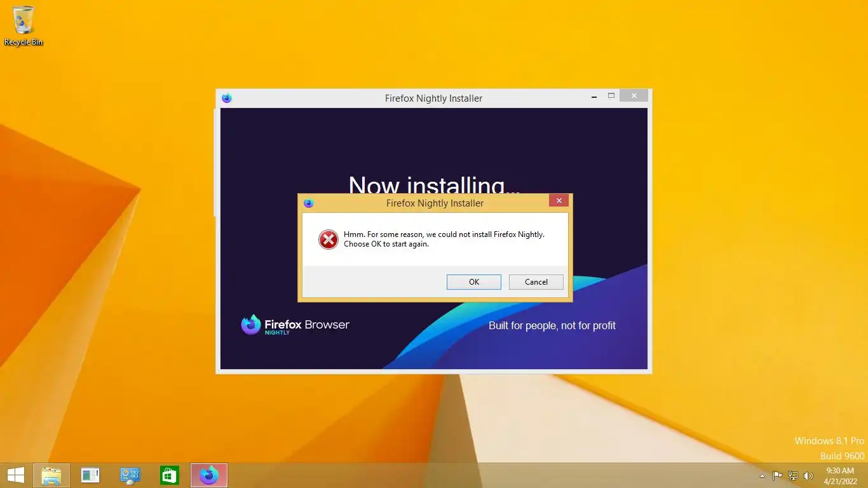The width and height of the screenshot is (868, 488).
Task: Click OK to restart the installation
Action: coord(473,282)
